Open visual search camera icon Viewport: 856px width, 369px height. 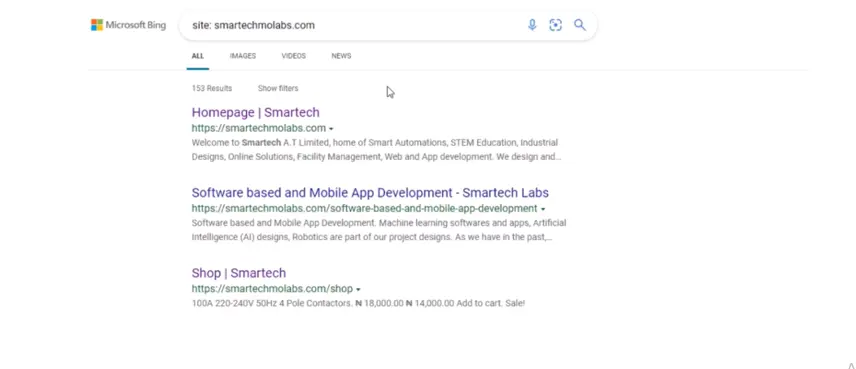tap(555, 25)
